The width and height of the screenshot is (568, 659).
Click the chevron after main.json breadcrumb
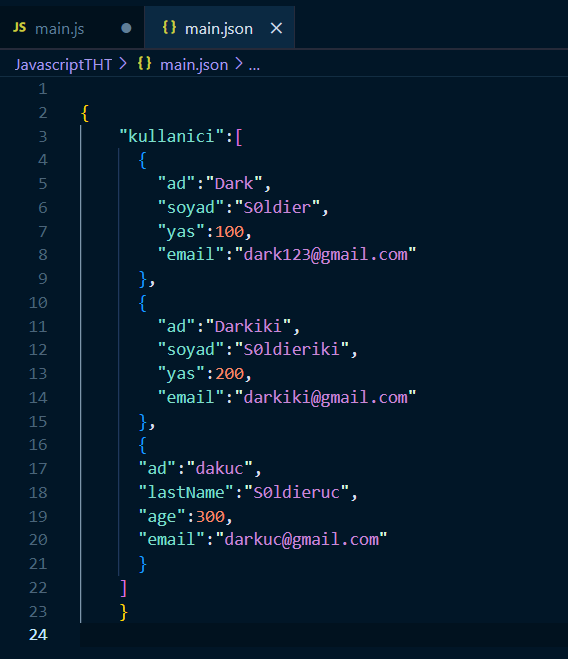pos(239,64)
